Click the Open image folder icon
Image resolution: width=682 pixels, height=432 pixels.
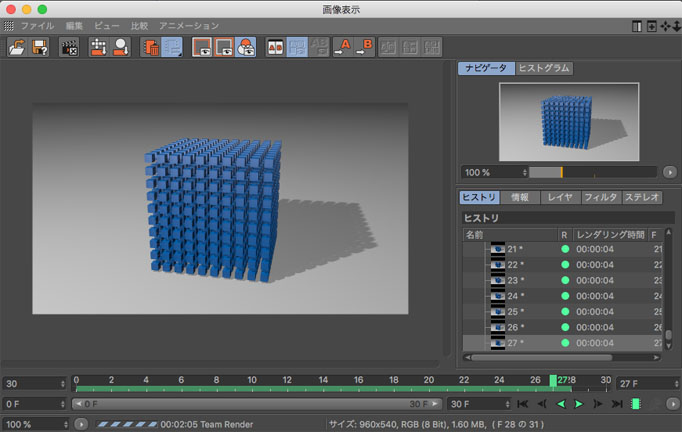point(17,47)
